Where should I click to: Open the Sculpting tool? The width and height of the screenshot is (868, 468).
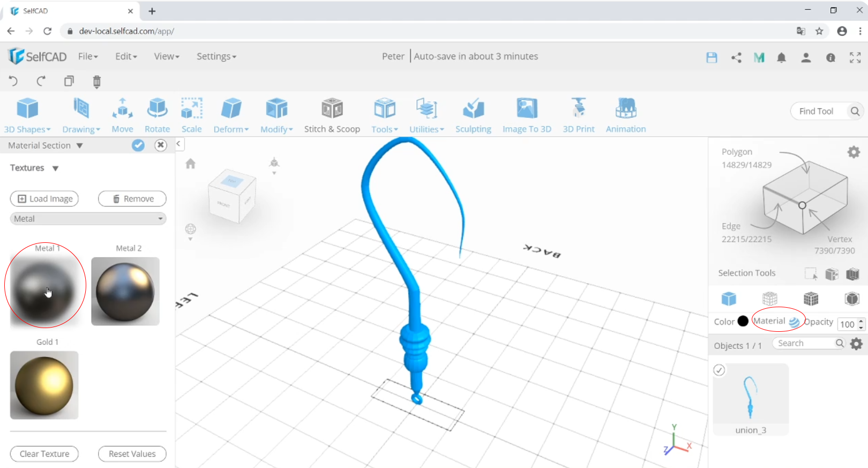[x=473, y=115]
